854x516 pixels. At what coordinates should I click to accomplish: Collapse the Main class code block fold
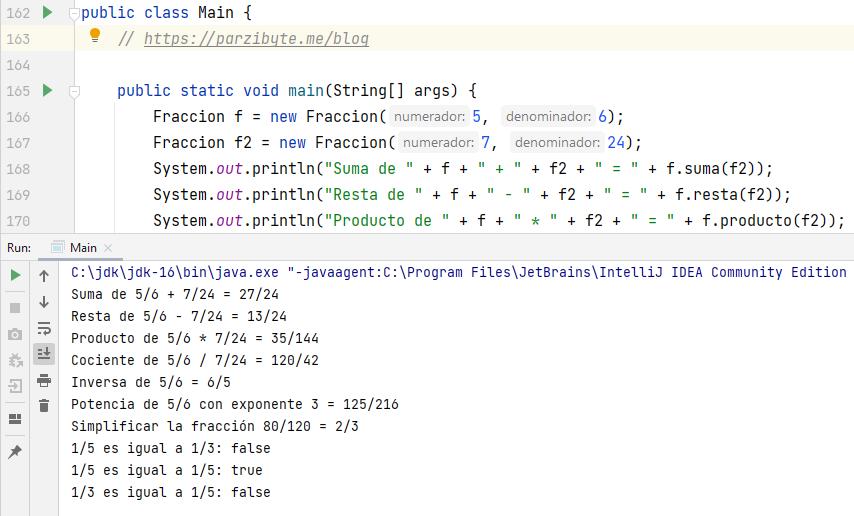coord(74,14)
